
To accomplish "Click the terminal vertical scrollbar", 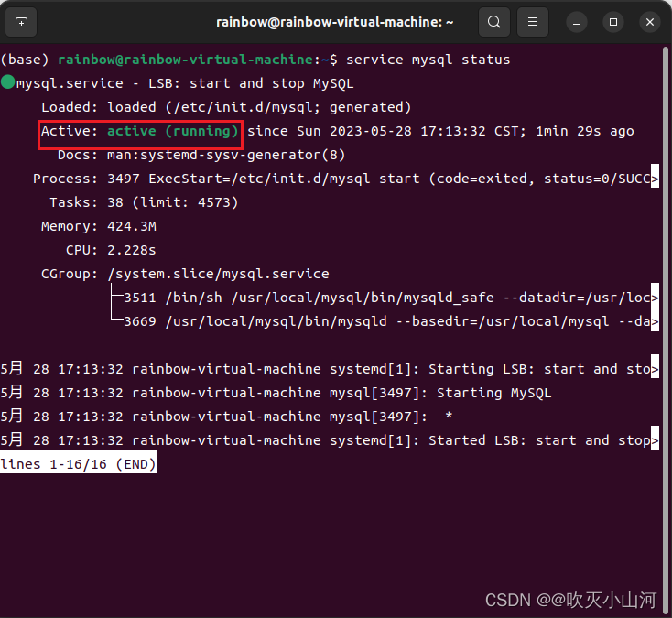I will coord(666,328).
